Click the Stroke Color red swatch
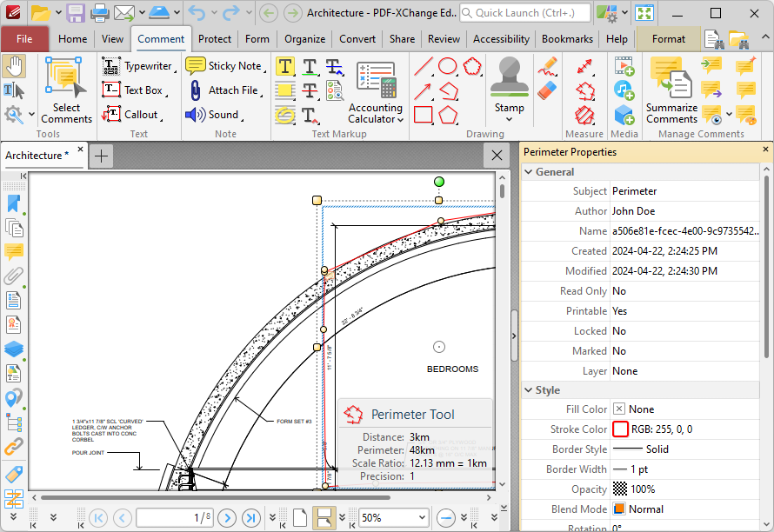Screen dimensions: 774x532 tap(620, 429)
